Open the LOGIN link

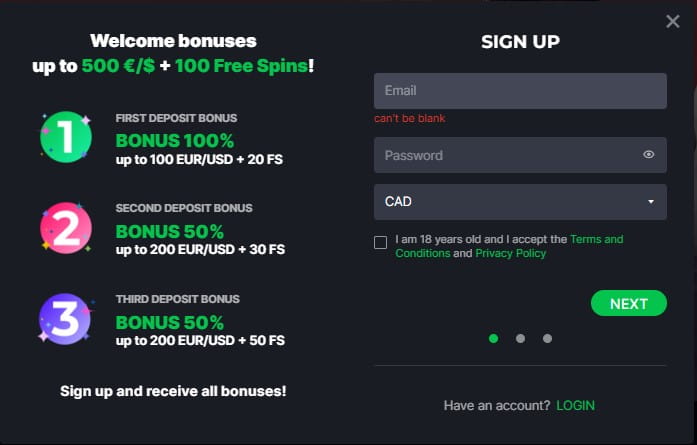575,405
